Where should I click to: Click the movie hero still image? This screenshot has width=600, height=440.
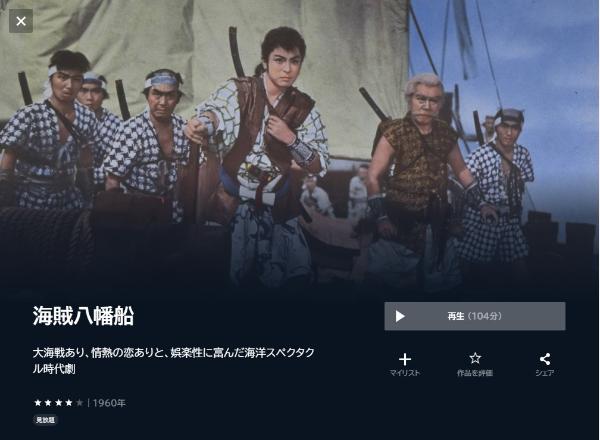300,145
